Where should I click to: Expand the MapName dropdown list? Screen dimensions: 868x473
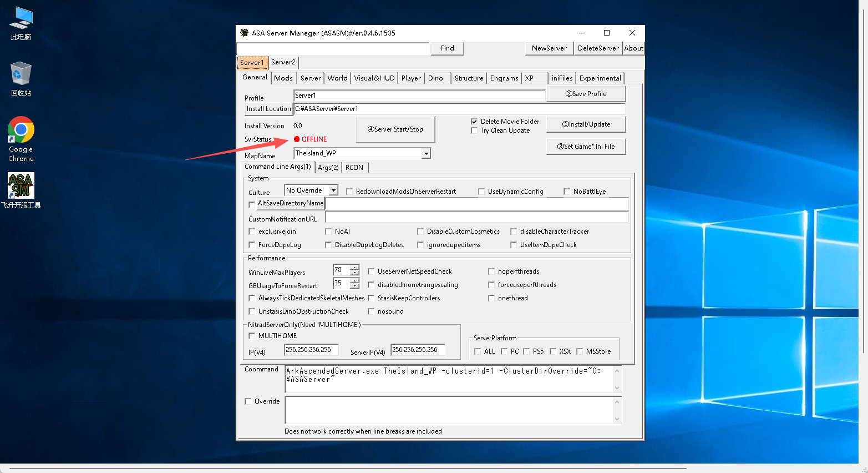(x=426, y=153)
